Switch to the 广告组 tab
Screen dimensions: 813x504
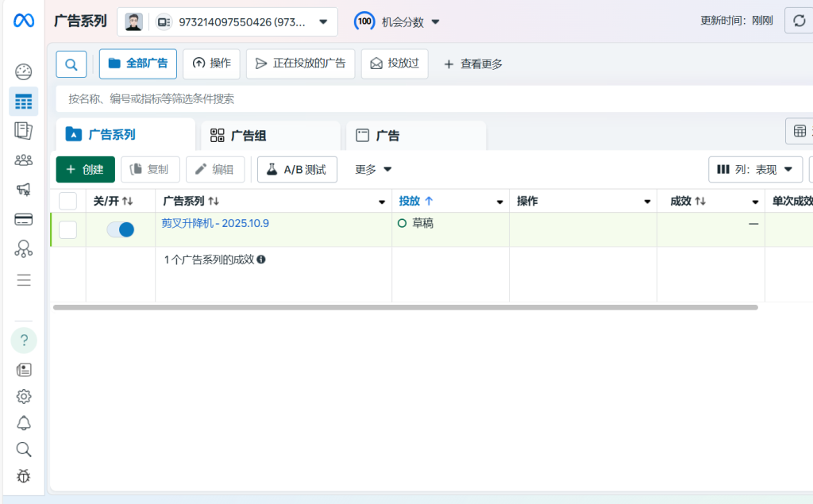(270, 136)
